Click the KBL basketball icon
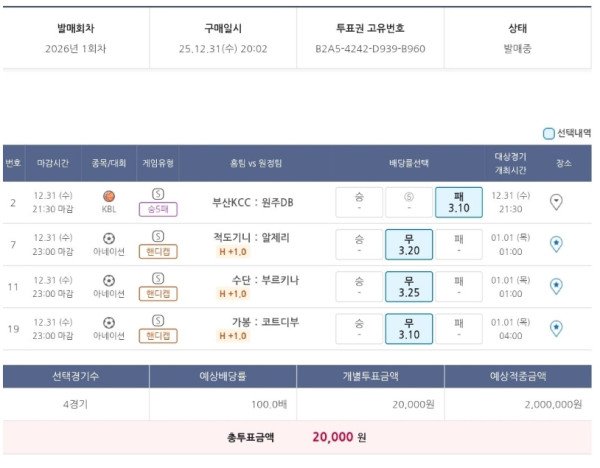Viewport: 600px width, 468px height. (x=108, y=197)
